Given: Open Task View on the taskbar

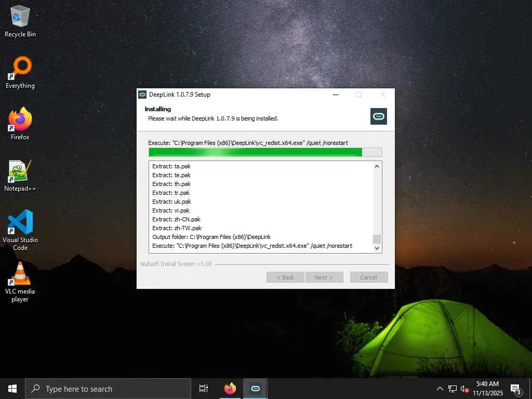Looking at the screenshot, I should tap(204, 389).
